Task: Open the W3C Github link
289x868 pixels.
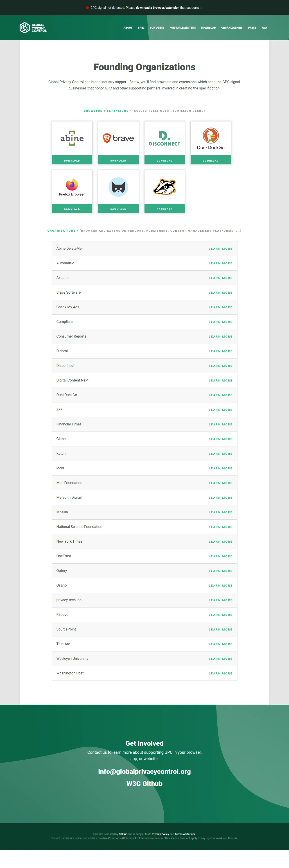Action: point(144,784)
